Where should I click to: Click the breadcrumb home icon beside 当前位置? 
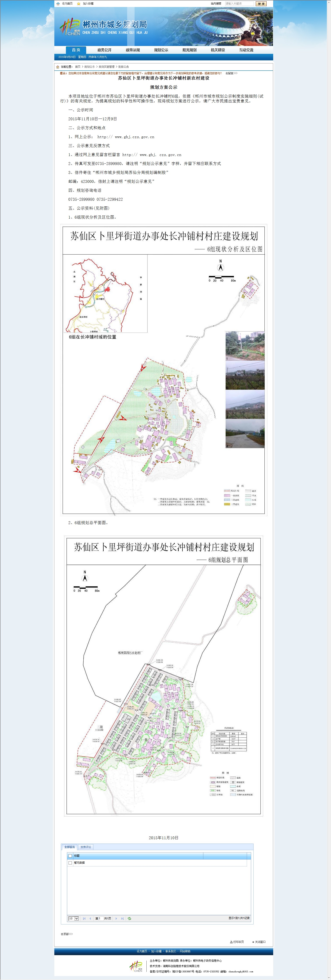coord(58,67)
